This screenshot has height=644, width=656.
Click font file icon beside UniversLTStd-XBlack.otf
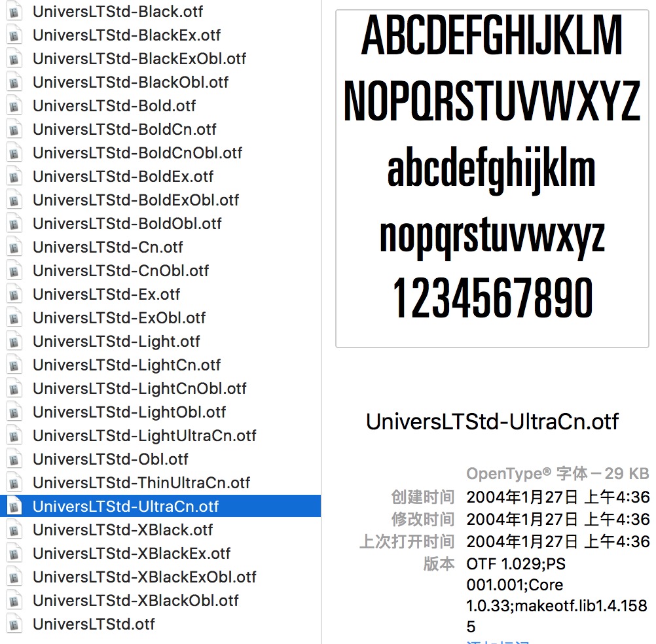click(x=14, y=530)
